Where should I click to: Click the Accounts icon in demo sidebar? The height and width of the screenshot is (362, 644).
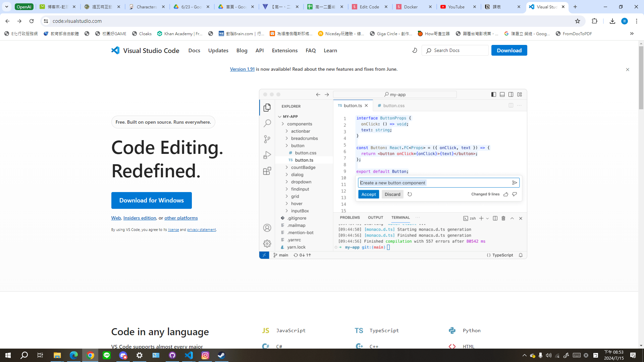(267, 228)
